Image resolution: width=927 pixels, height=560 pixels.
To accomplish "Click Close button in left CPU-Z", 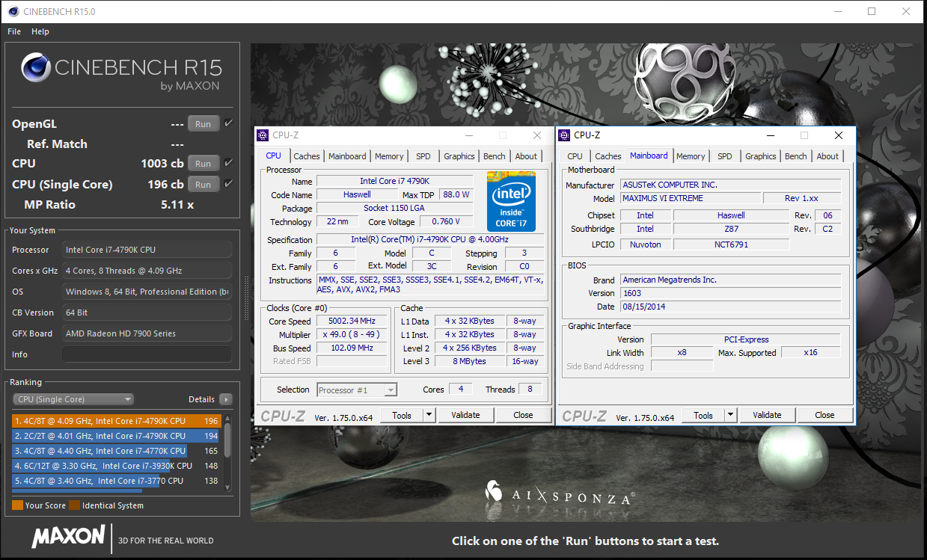I will pyautogui.click(x=524, y=415).
